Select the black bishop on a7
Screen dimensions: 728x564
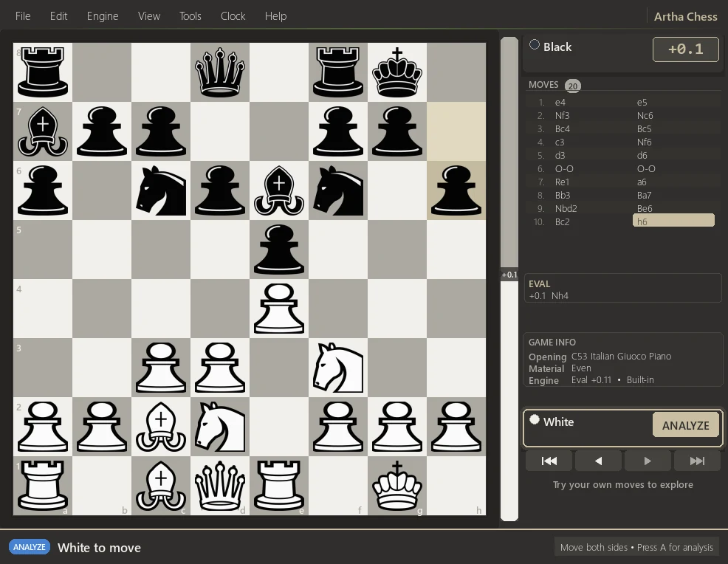coord(43,131)
